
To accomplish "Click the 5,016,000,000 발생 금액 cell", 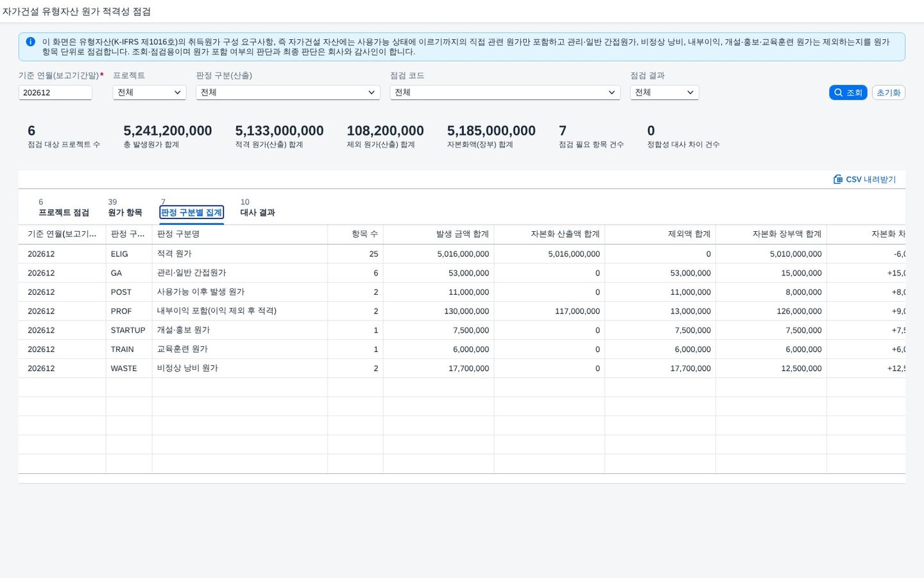I will [x=439, y=254].
